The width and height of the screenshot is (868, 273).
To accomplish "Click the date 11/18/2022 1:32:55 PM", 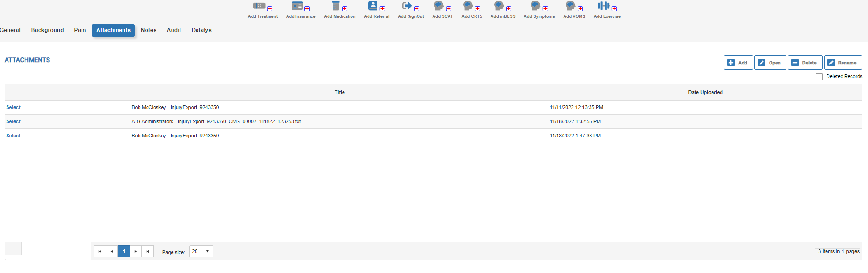I will pyautogui.click(x=575, y=122).
